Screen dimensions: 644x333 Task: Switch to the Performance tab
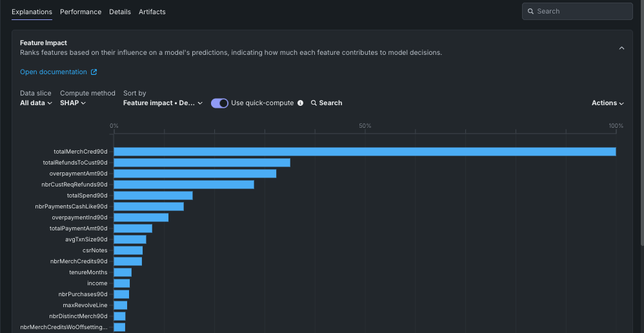(81, 12)
